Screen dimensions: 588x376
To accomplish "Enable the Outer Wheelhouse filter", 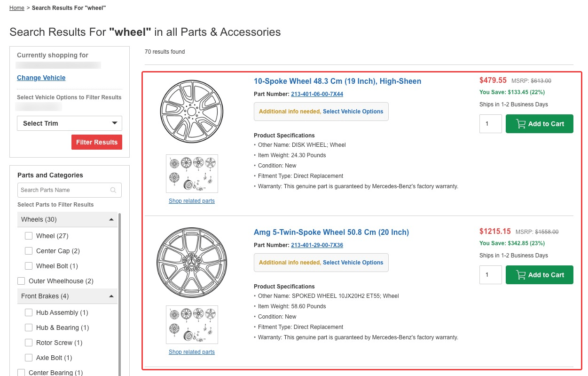I will pyautogui.click(x=21, y=281).
